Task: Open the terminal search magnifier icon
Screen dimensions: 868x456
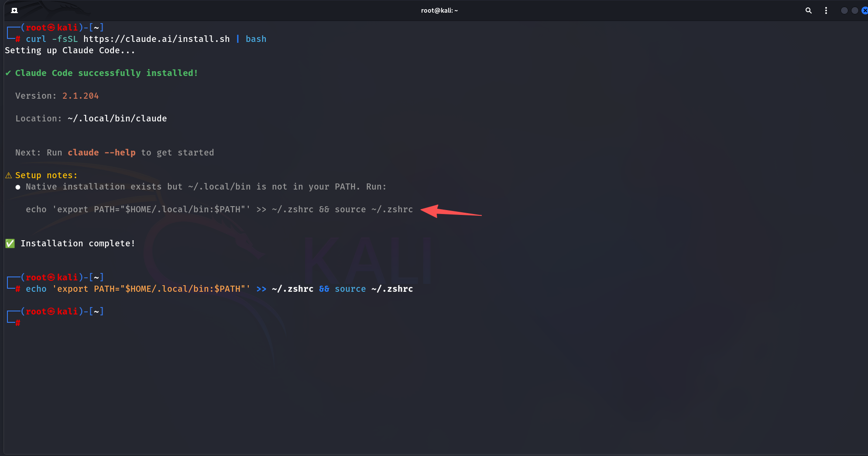Action: [808, 10]
